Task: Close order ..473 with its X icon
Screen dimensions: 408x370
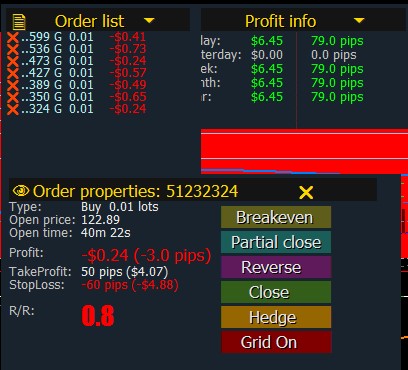Action: (x=13, y=61)
